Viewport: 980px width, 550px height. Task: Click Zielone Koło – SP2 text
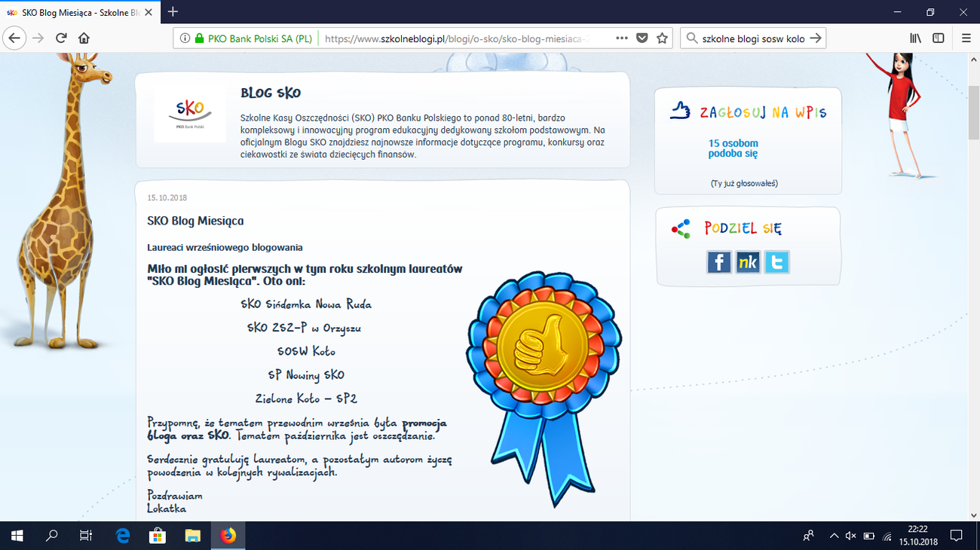[x=306, y=398]
